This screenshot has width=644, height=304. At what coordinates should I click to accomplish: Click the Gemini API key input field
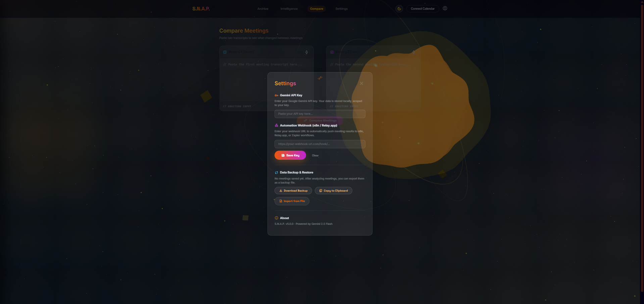point(320,114)
